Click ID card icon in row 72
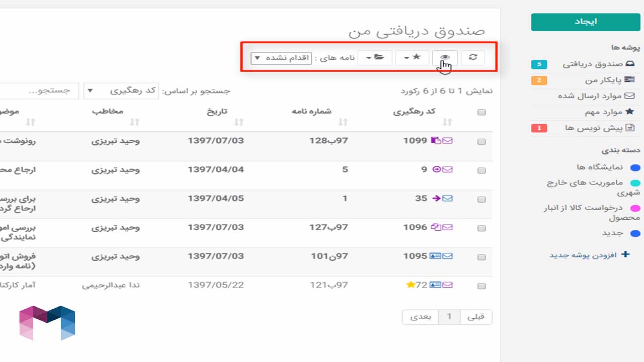Image resolution: width=644 pixels, height=362 pixels. pyautogui.click(x=435, y=285)
